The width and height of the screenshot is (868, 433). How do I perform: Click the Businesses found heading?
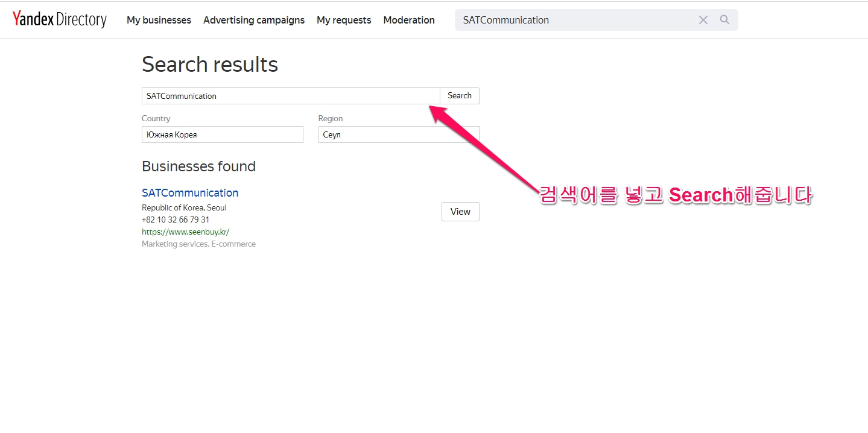tap(198, 166)
